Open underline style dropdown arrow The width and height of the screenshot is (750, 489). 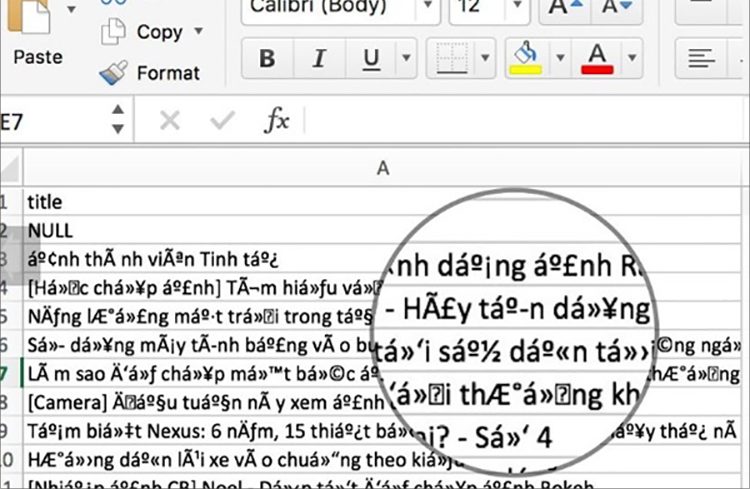click(406, 58)
